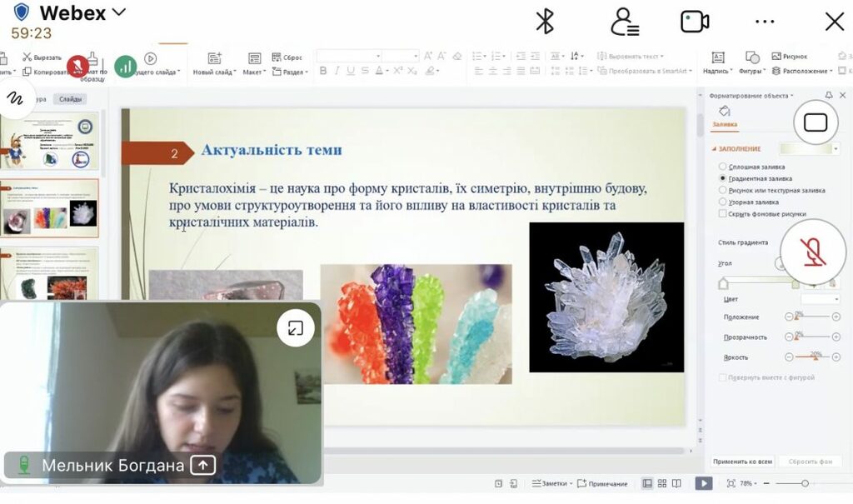Switch to the Слайды tab

70,99
